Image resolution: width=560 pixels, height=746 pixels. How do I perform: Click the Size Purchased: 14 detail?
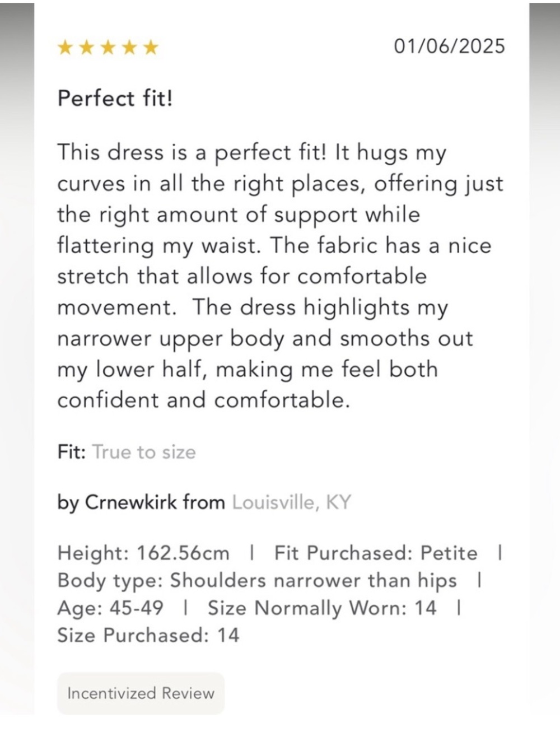click(148, 636)
